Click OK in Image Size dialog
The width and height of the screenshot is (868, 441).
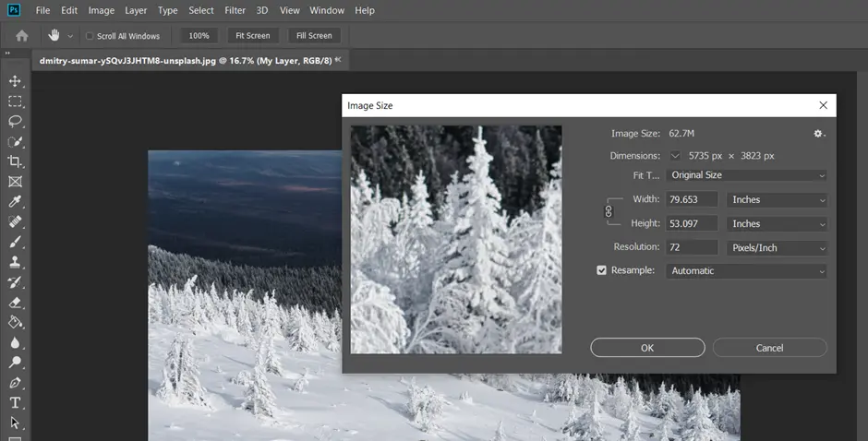coord(647,348)
